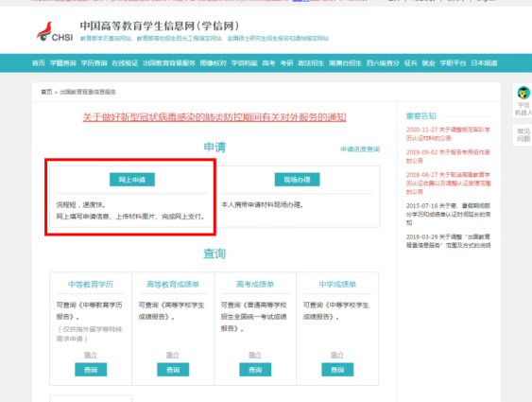
Task: Click 查询 button under 高等教育成绩单
Action: 173,370
